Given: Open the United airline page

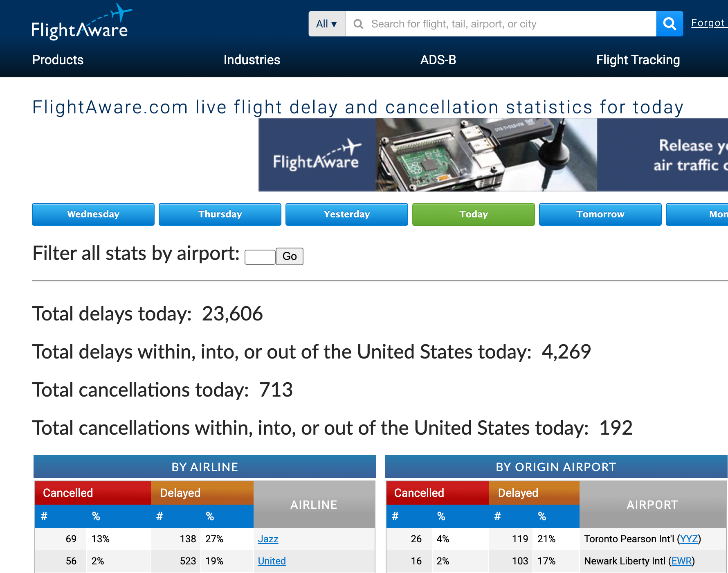Looking at the screenshot, I should pos(271,561).
